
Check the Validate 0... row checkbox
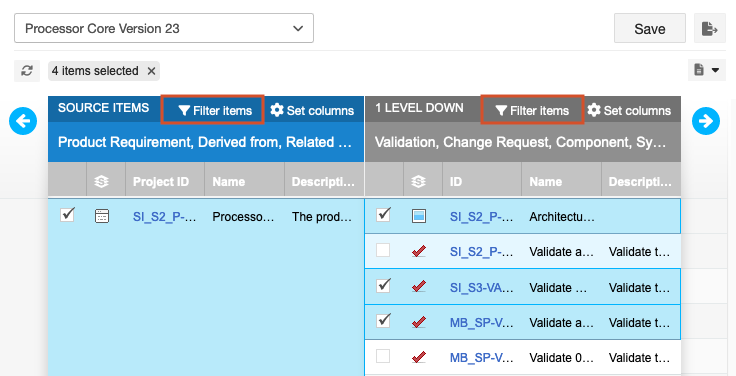383,356
